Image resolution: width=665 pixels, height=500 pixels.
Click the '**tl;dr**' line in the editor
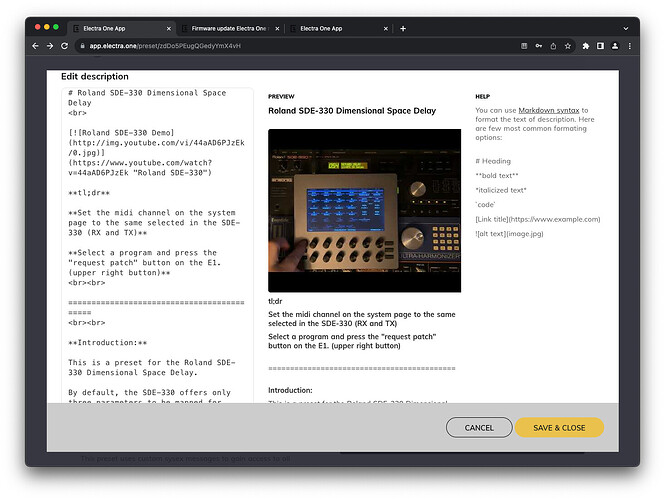[89, 193]
